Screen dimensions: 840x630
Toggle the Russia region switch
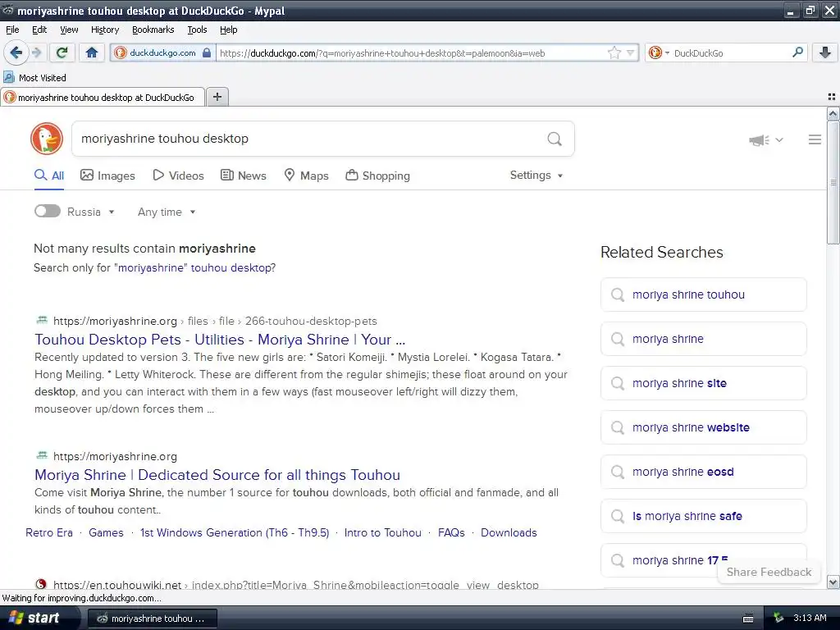tap(47, 211)
